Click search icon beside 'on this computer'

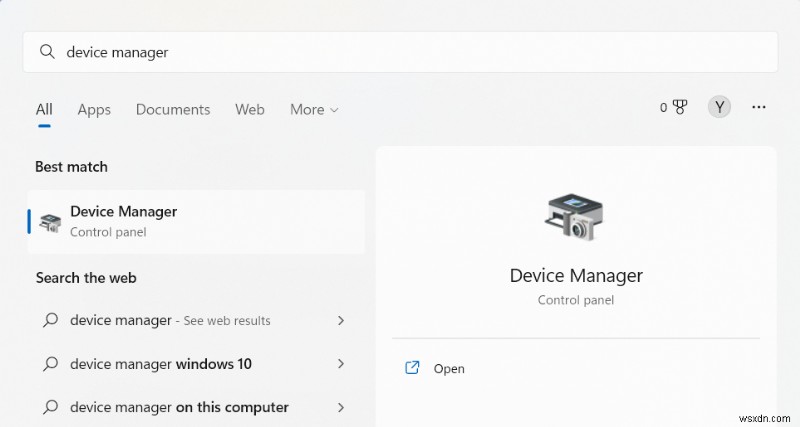(50, 407)
